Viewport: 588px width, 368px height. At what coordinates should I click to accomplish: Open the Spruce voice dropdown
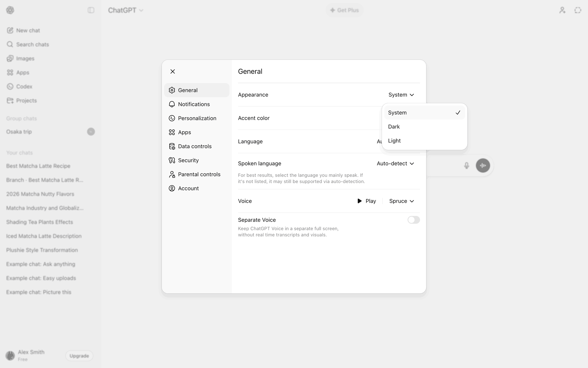(x=401, y=201)
